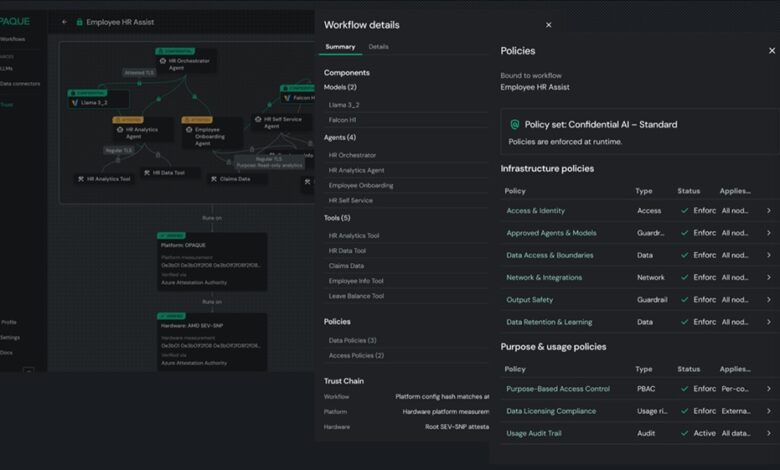780x470 pixels.
Task: Click the checkmark for Purpose-Based Access Control
Action: tap(684, 389)
